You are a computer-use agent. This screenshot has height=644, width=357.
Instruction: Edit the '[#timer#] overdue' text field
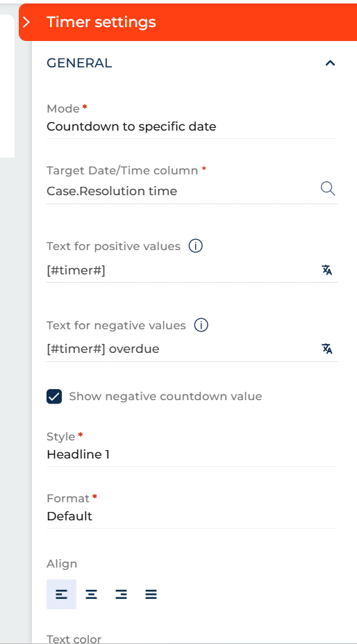[181, 349]
